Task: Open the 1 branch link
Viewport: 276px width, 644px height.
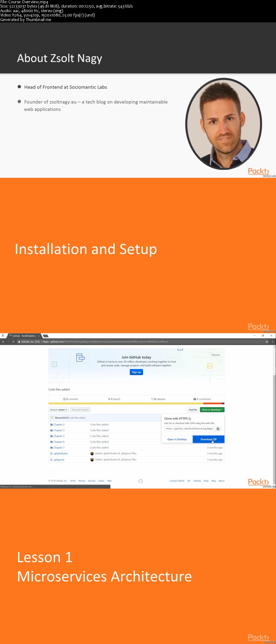Action: 114,399
